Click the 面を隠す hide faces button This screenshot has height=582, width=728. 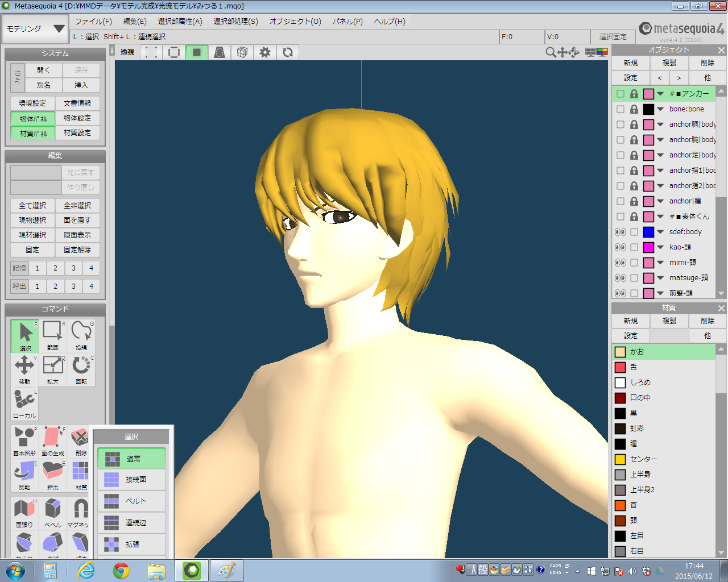tap(77, 220)
